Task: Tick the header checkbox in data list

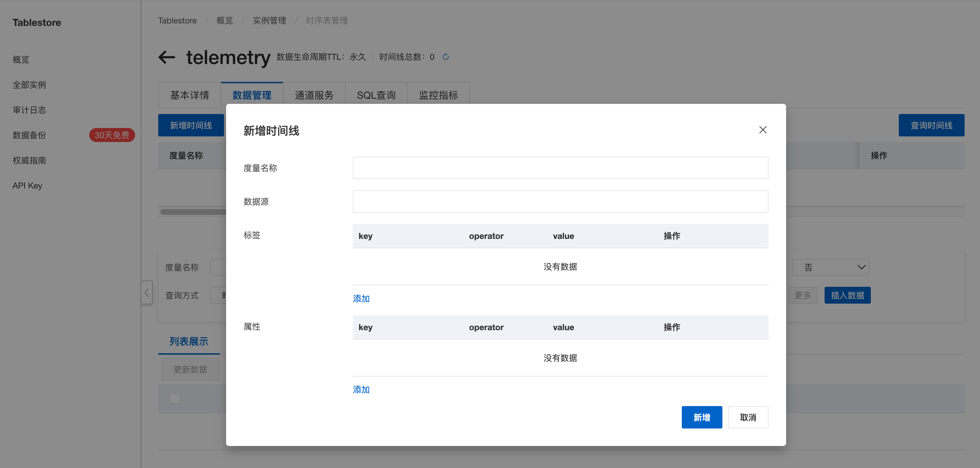Action: [x=175, y=398]
